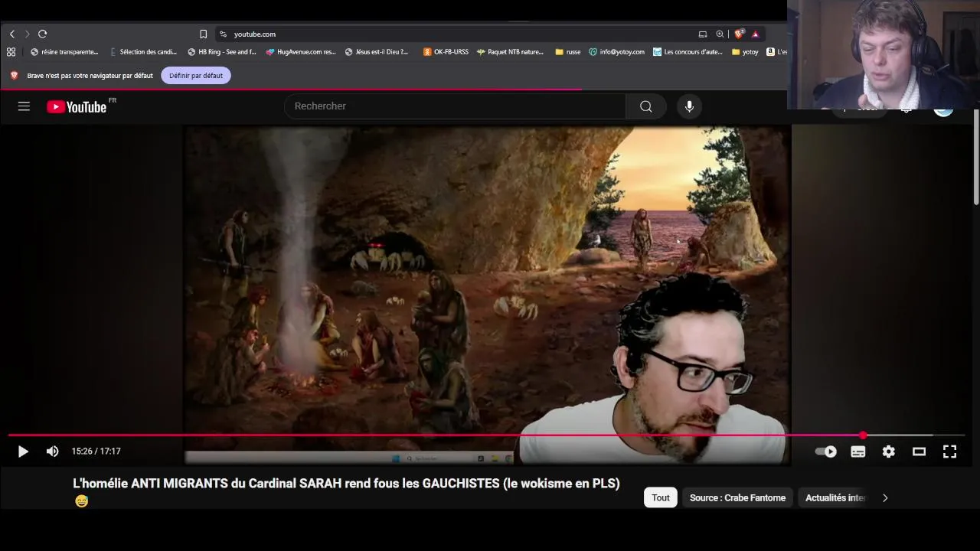980x551 pixels.
Task: Open bookmark info@yotoy.com
Action: (616, 52)
